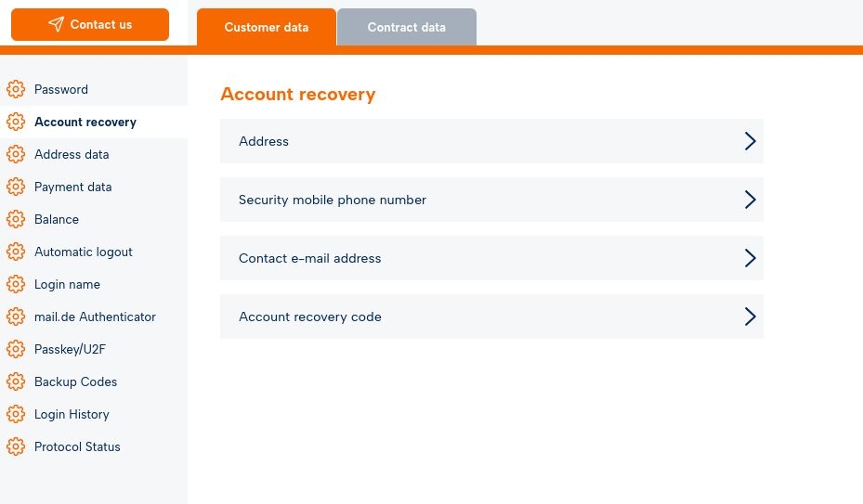Click the paper plane icon in Contact us
Viewport: 863px width, 504px height.
click(57, 24)
